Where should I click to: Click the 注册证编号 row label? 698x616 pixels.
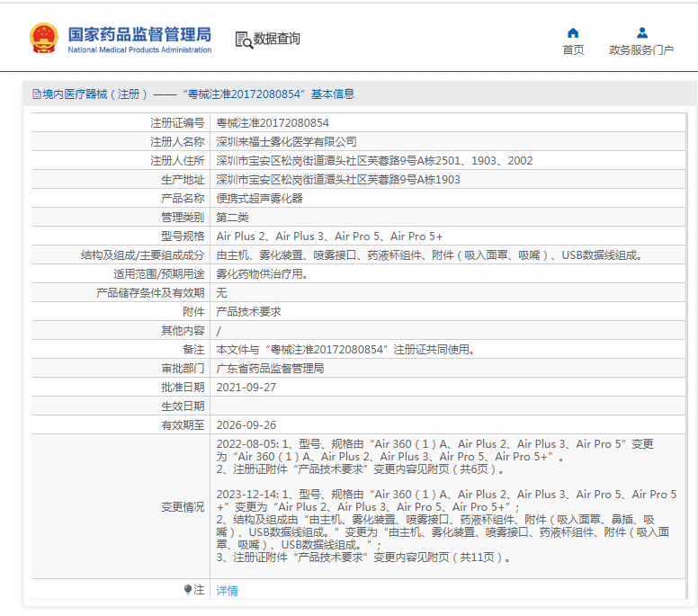[x=176, y=123]
